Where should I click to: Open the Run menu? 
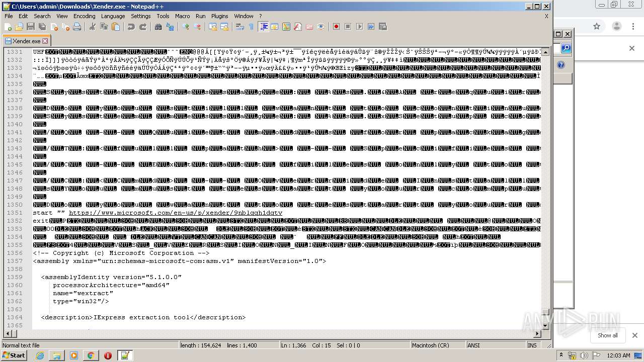point(201,16)
